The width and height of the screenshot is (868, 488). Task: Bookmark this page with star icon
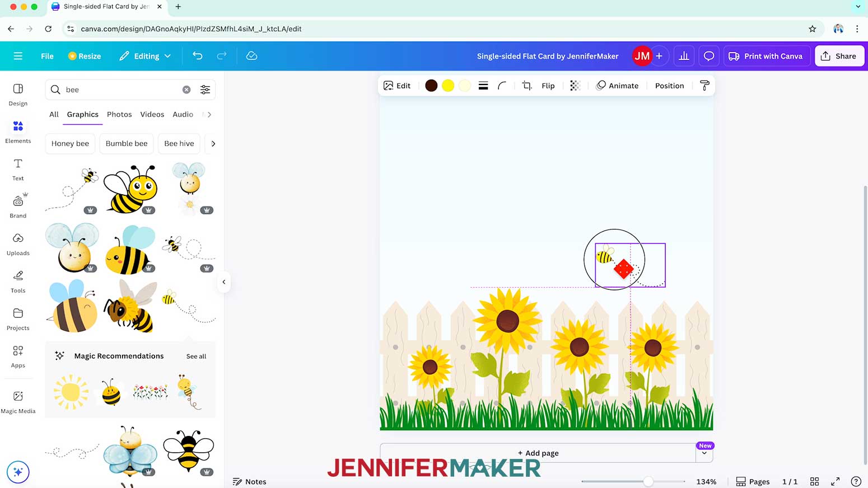tap(813, 29)
